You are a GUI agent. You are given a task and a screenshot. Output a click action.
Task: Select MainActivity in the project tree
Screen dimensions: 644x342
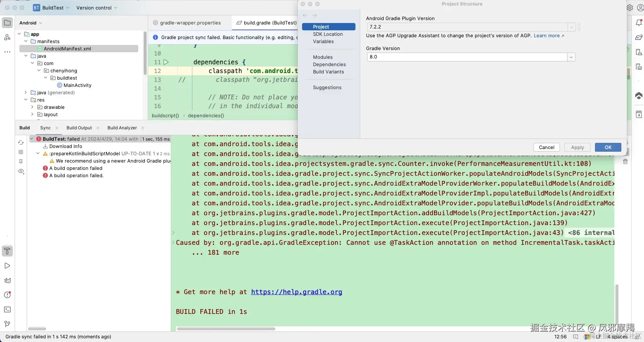78,85
